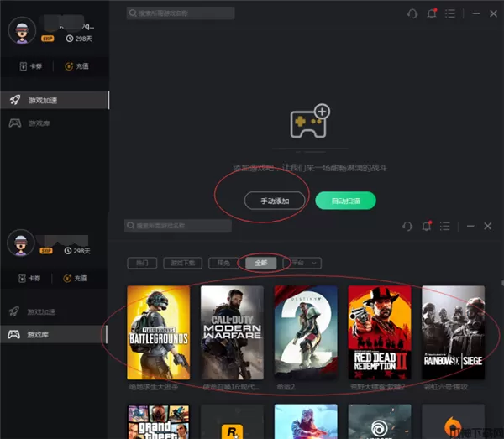
Task: Click the game library scrollbar handle
Action: click(x=502, y=283)
